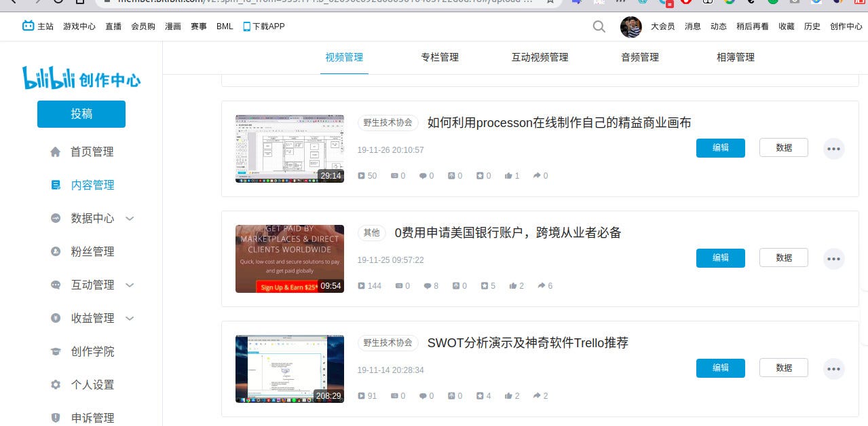Click comment icon showing 8 comments
The width and height of the screenshot is (868, 426).
(427, 286)
